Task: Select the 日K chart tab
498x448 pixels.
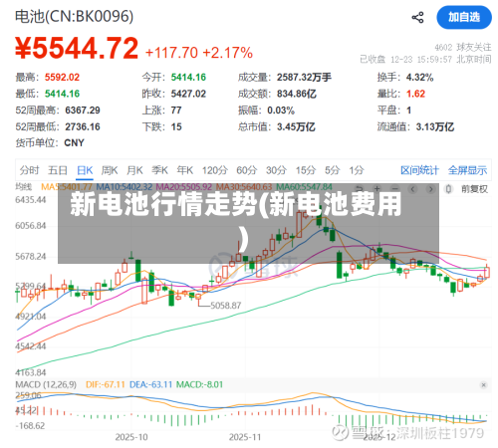Action: pos(85,170)
